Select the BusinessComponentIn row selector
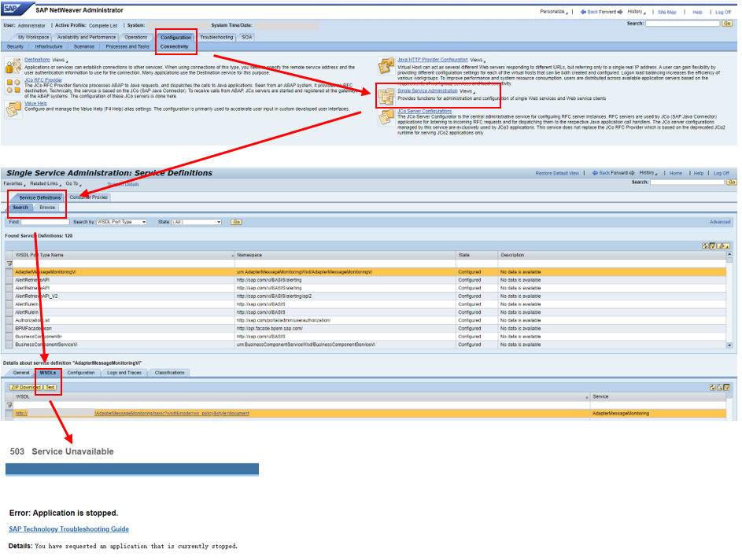 coord(9,337)
